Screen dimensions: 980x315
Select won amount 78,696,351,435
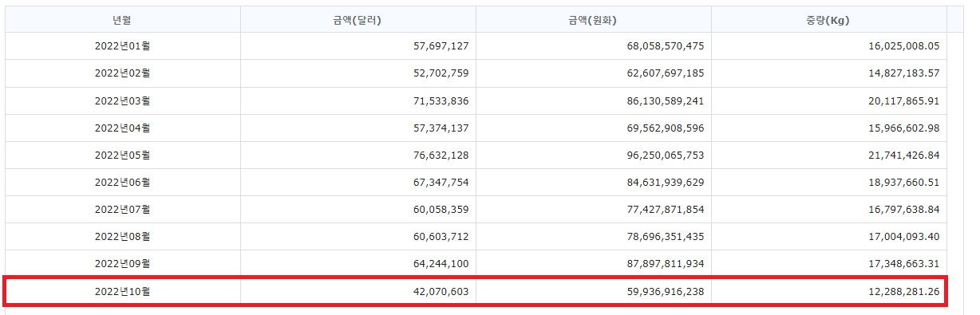point(666,236)
